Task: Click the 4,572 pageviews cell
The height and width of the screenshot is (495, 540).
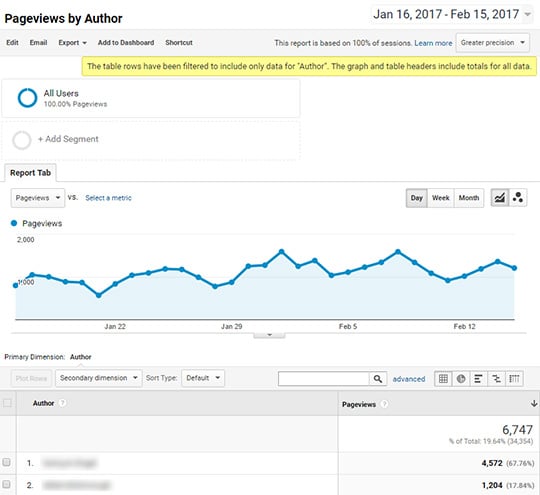Action: coord(492,463)
